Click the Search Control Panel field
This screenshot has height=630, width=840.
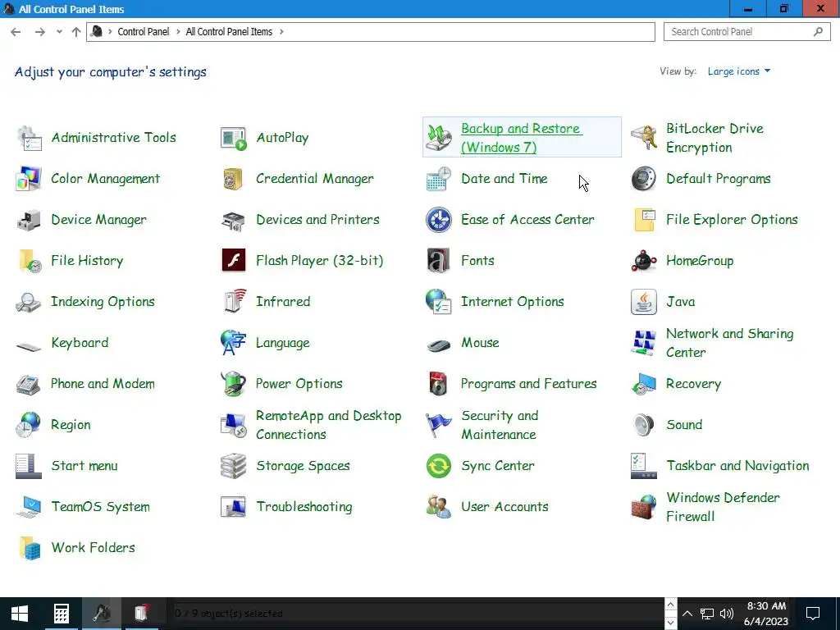[x=746, y=32]
